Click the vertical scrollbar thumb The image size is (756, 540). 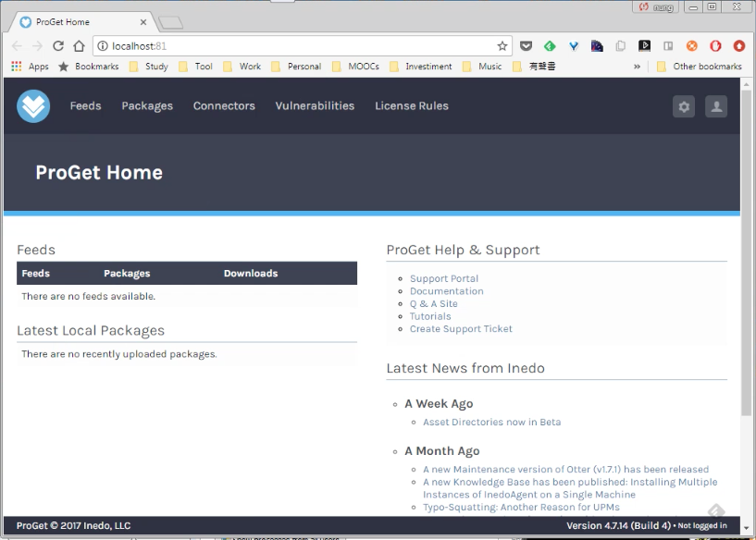click(x=747, y=252)
